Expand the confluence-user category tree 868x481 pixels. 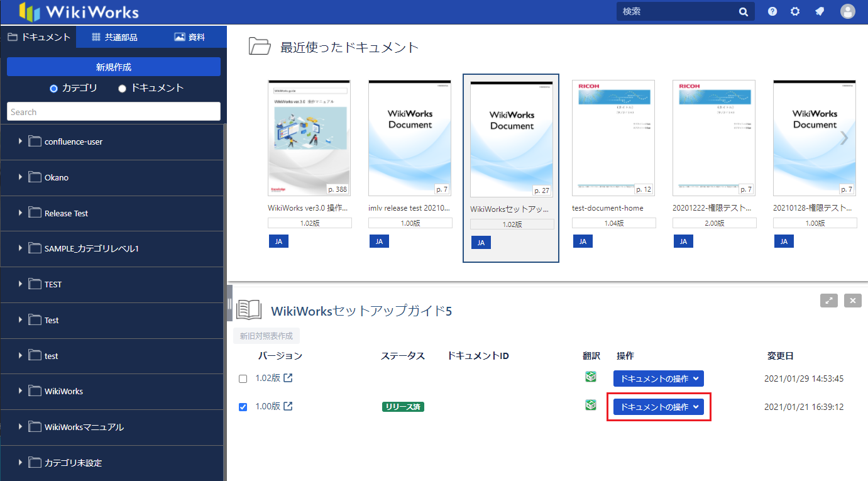[x=20, y=141]
